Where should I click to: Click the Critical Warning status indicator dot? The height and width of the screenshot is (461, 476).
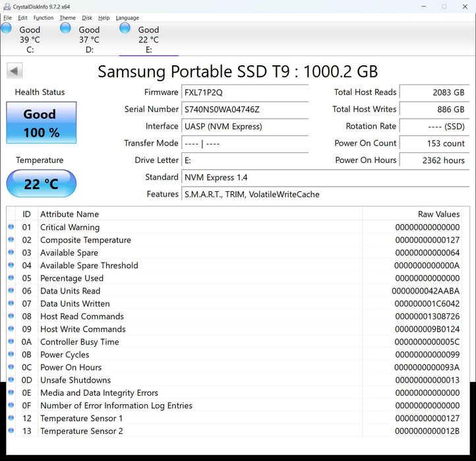point(11,228)
